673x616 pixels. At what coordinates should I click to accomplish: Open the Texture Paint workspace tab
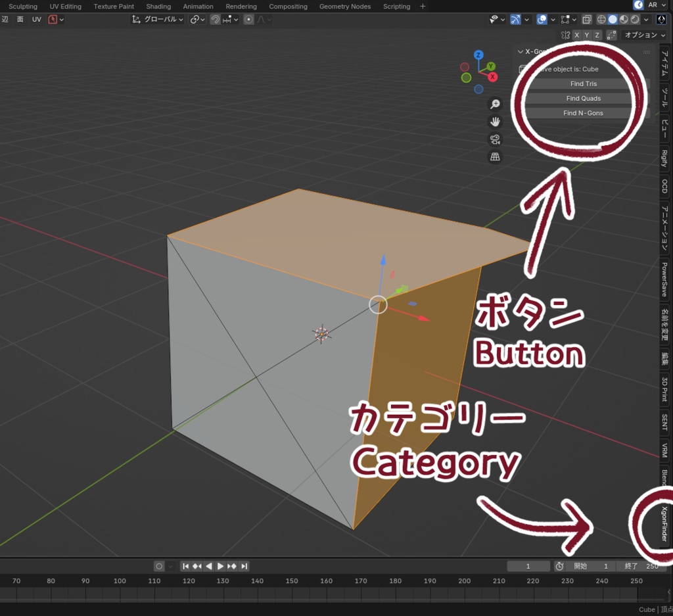click(x=114, y=7)
